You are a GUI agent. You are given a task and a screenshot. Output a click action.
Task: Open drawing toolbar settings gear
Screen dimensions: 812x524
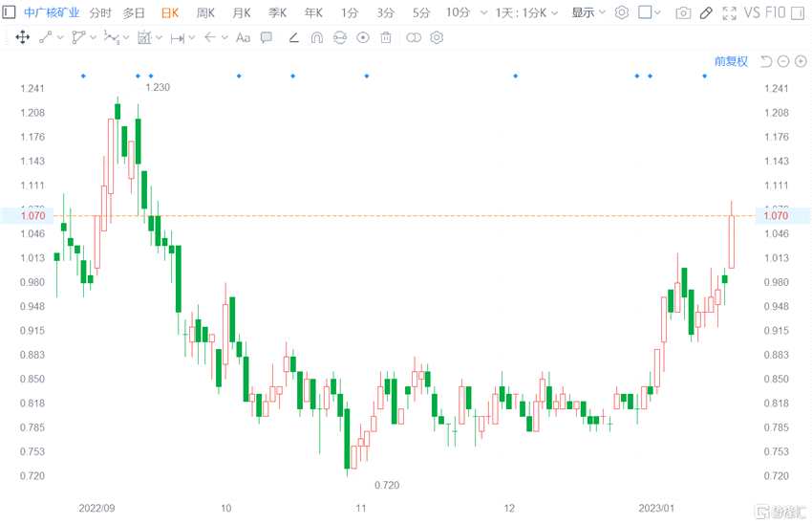point(438,37)
